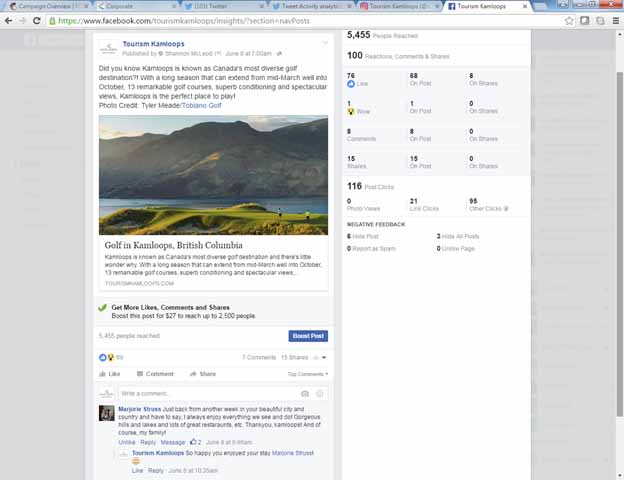Open the 2 likes count on Marjorie's comment
The height and width of the screenshot is (480, 624).
click(195, 442)
